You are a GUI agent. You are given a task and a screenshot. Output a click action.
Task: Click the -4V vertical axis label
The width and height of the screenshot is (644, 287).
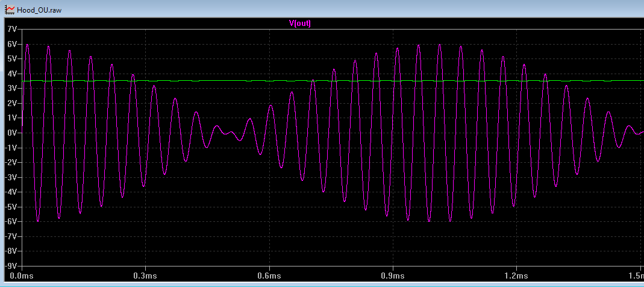coord(11,192)
